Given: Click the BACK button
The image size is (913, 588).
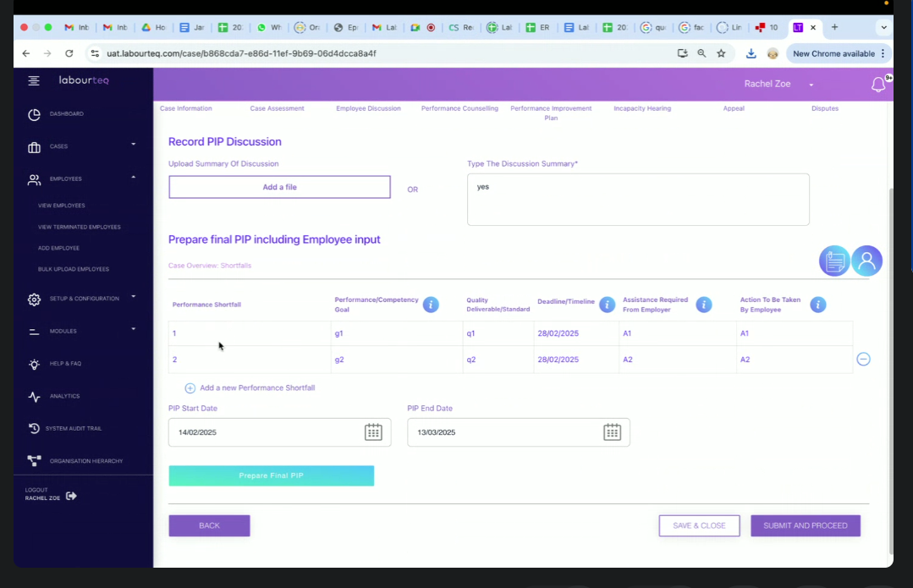Looking at the screenshot, I should (210, 525).
